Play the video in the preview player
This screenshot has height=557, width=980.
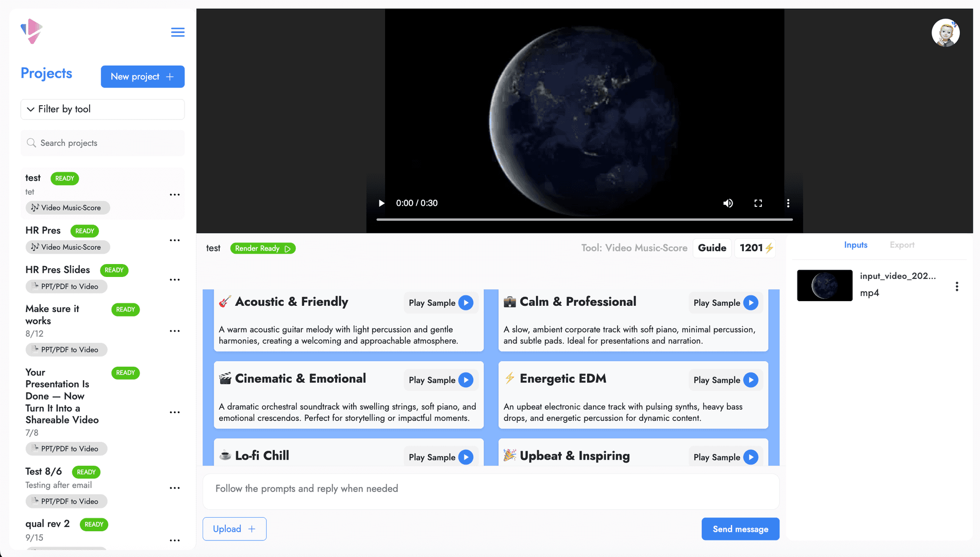tap(381, 203)
